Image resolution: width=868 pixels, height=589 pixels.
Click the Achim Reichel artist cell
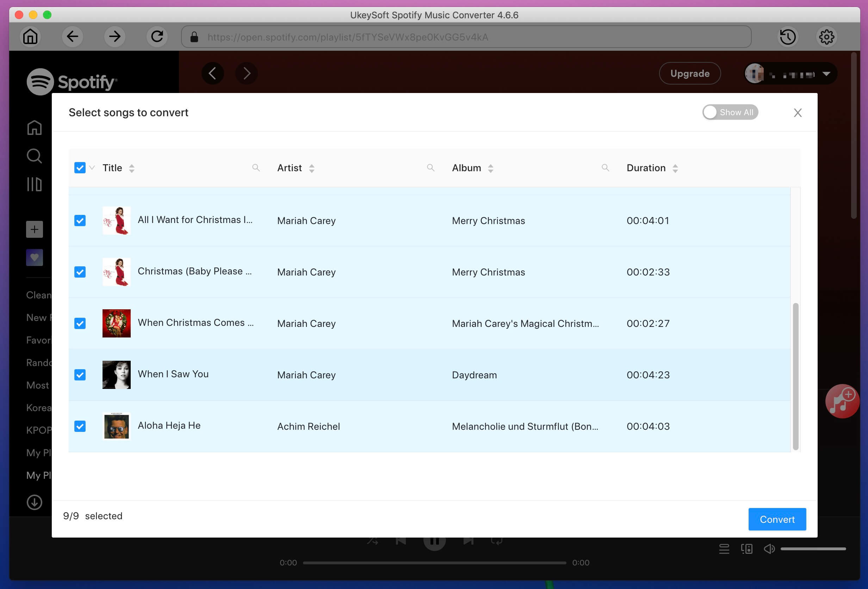click(309, 426)
